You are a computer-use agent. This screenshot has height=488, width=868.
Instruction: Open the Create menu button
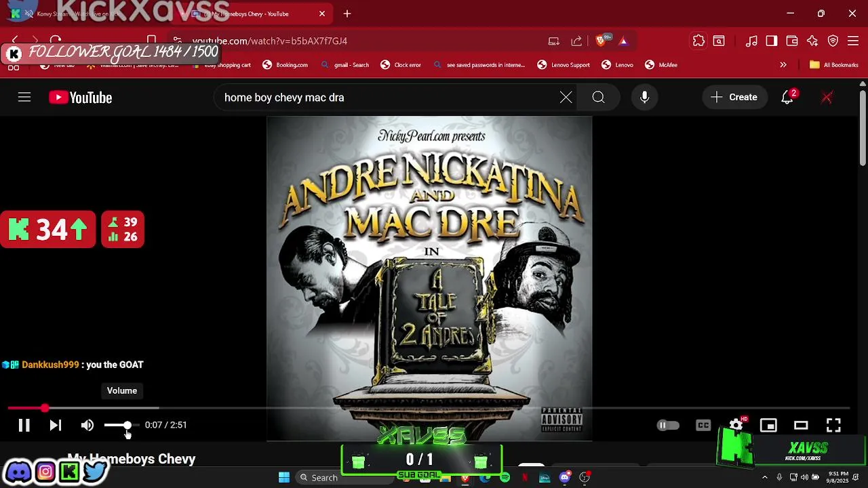click(734, 98)
